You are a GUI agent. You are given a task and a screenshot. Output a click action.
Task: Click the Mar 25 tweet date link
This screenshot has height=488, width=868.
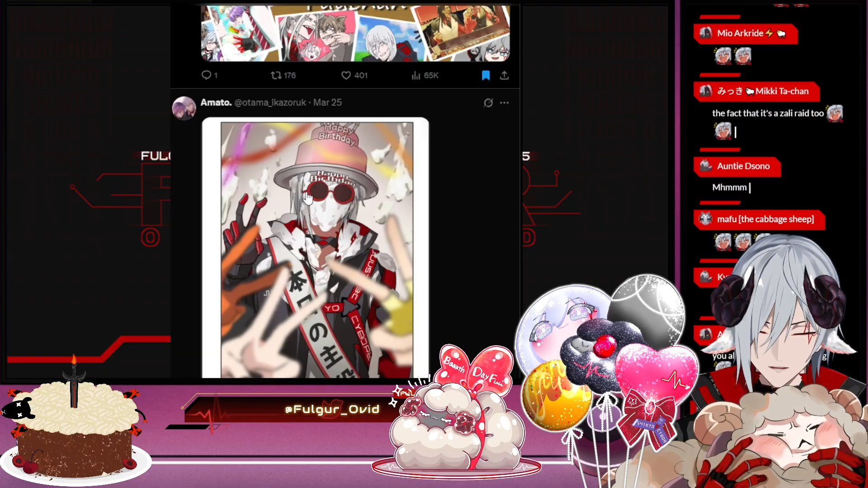327,103
